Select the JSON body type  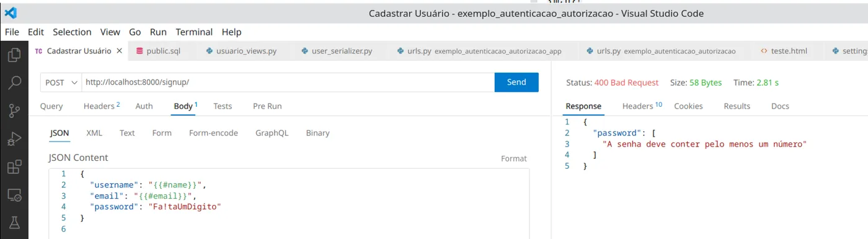tap(60, 133)
